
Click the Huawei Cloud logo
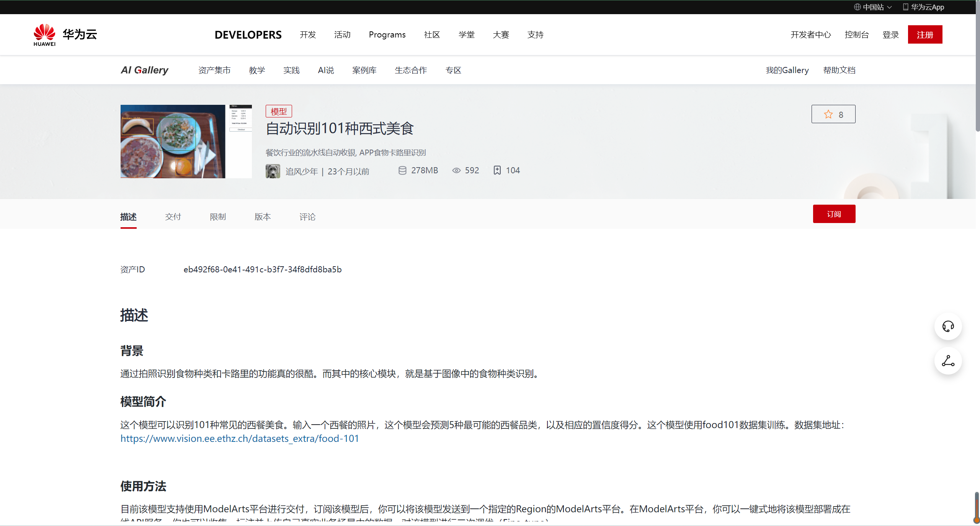coord(64,34)
